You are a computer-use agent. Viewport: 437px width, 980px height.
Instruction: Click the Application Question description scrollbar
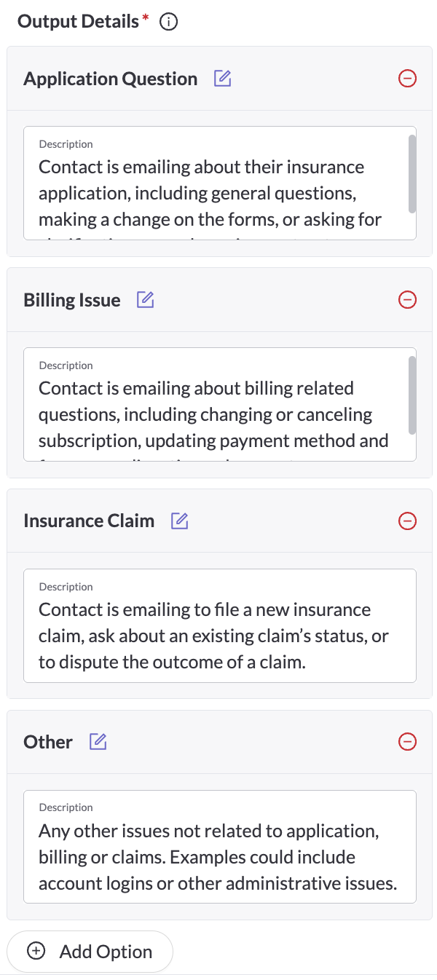click(x=412, y=173)
